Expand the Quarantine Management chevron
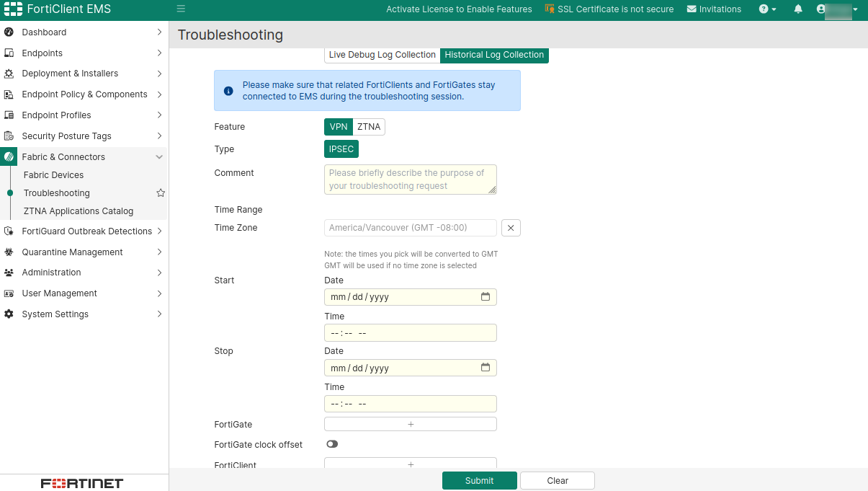Image resolution: width=868 pixels, height=491 pixels. pyautogui.click(x=159, y=252)
